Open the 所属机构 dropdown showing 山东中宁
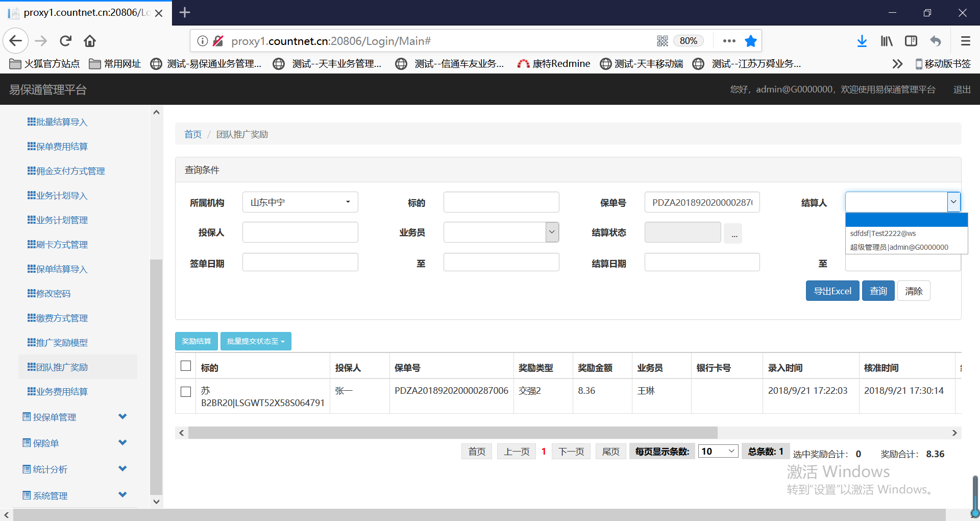 coord(300,202)
